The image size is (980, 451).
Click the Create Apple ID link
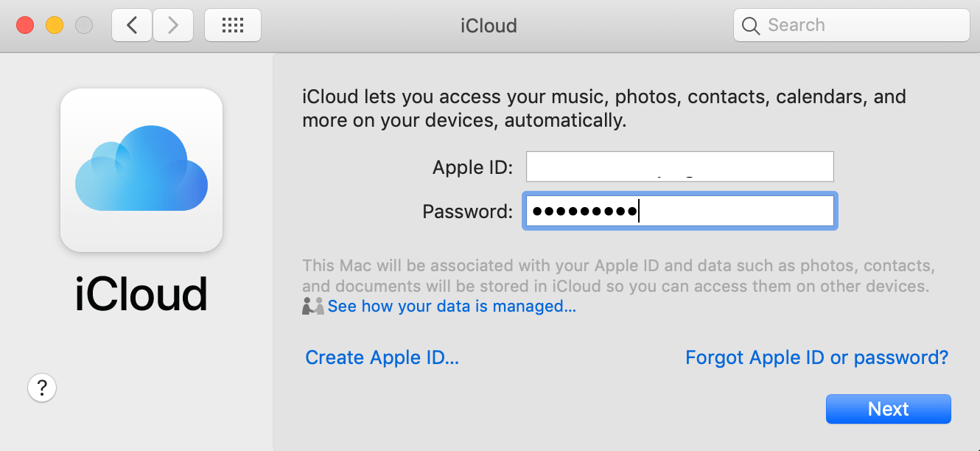pos(382,358)
